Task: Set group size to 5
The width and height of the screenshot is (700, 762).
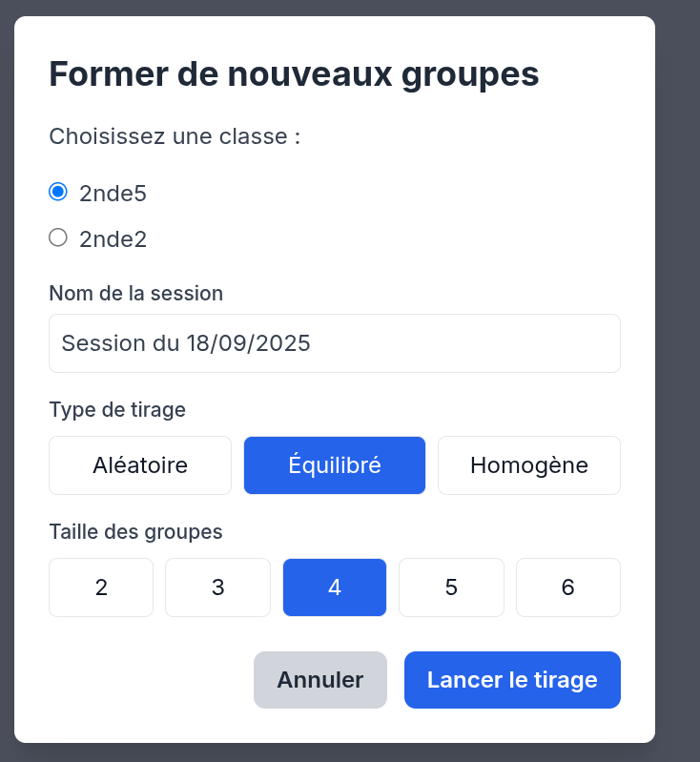Action: (451, 587)
